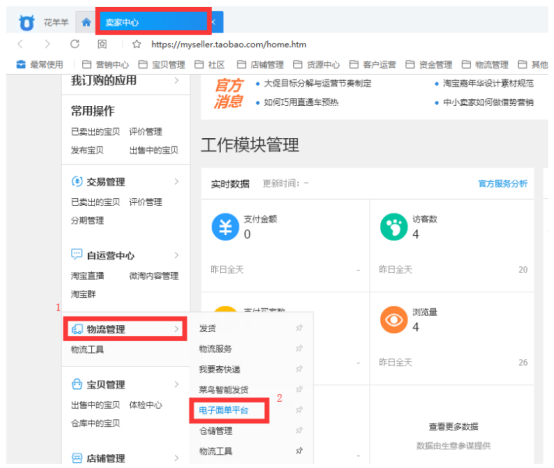The height and width of the screenshot is (468, 554).
Task: Open 微淘内容管理 link
Action: click(x=154, y=276)
